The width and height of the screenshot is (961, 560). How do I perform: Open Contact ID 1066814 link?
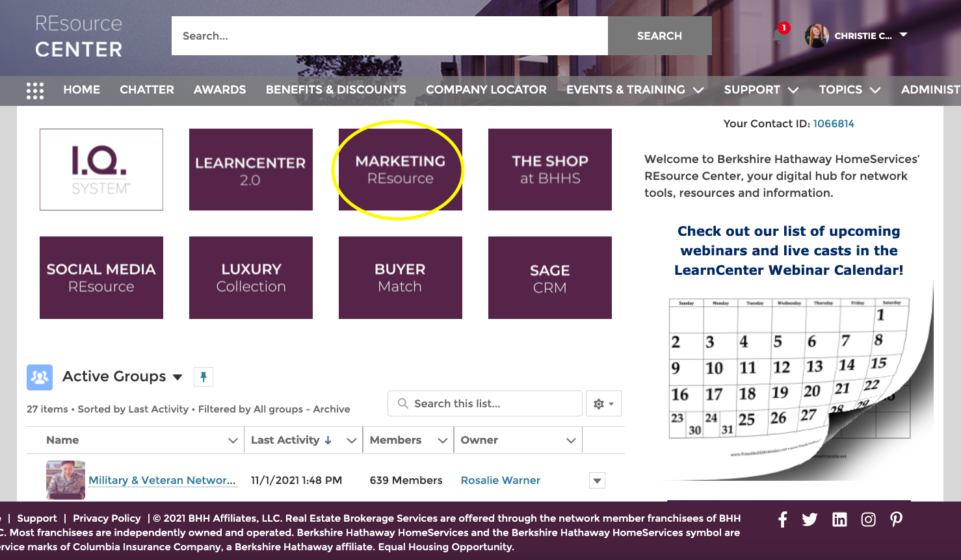(834, 123)
